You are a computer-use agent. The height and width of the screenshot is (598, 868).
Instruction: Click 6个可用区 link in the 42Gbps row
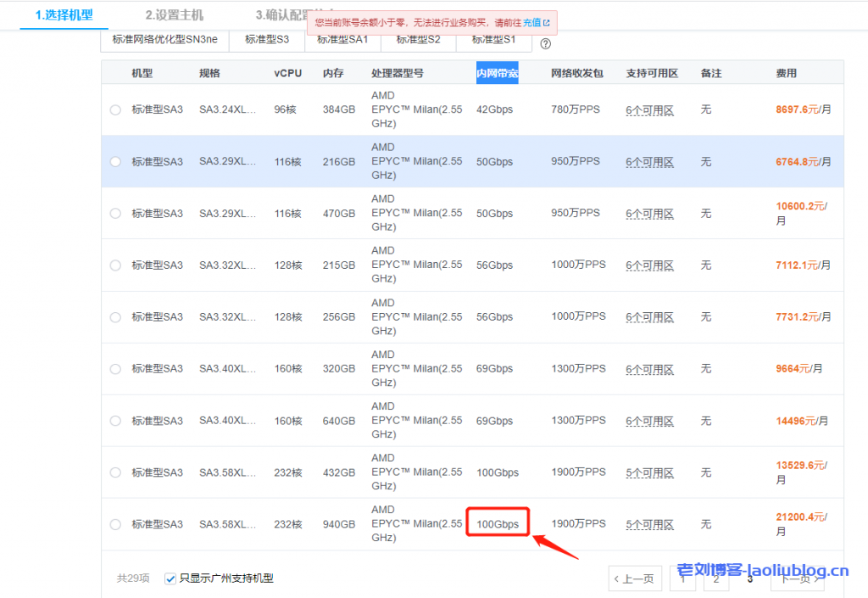point(649,110)
